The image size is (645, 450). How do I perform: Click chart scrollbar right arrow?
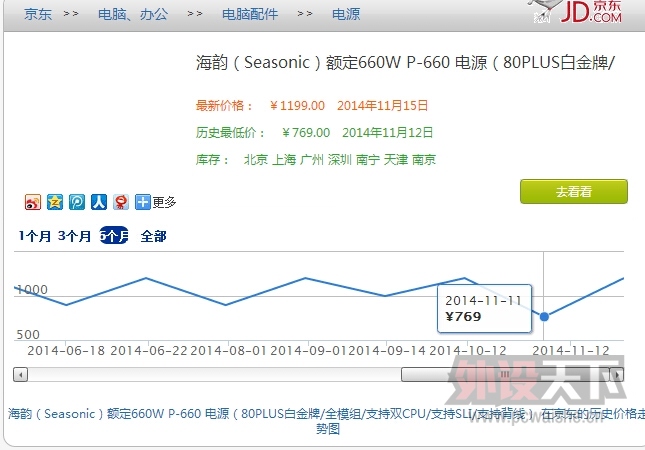[x=617, y=375]
